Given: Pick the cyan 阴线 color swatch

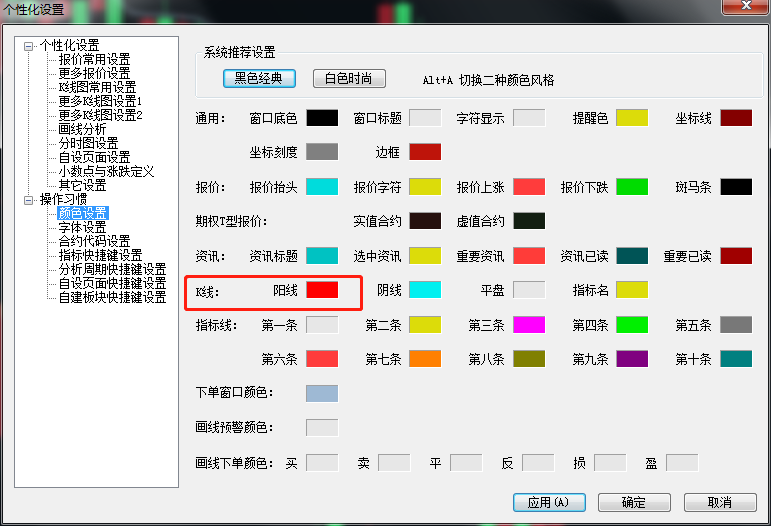Looking at the screenshot, I should point(425,290).
